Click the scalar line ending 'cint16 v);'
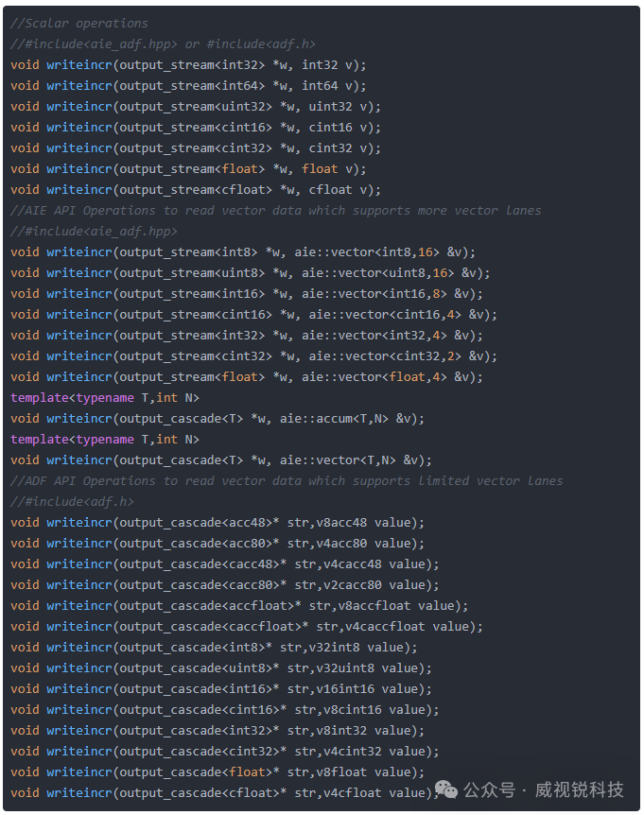Image resolution: width=644 pixels, height=815 pixels. click(x=196, y=128)
